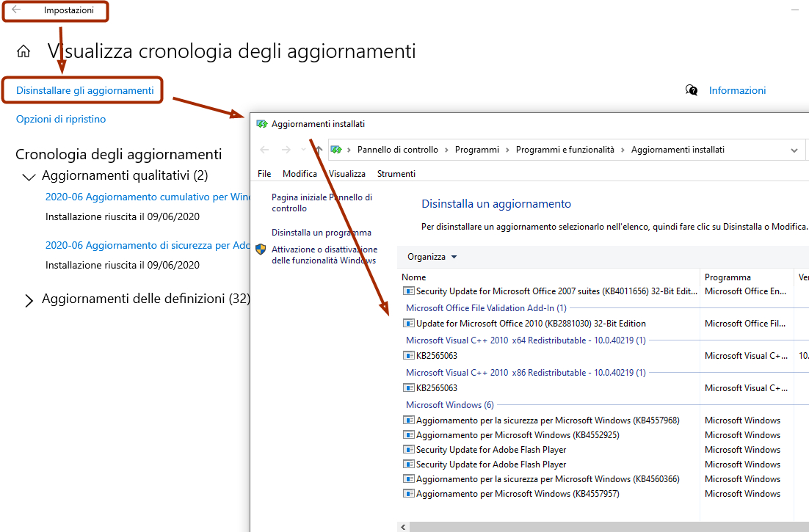Screen dimensions: 809x532
Task: Click the back arrow in Aggiornamenti installati window
Action: [x=265, y=150]
